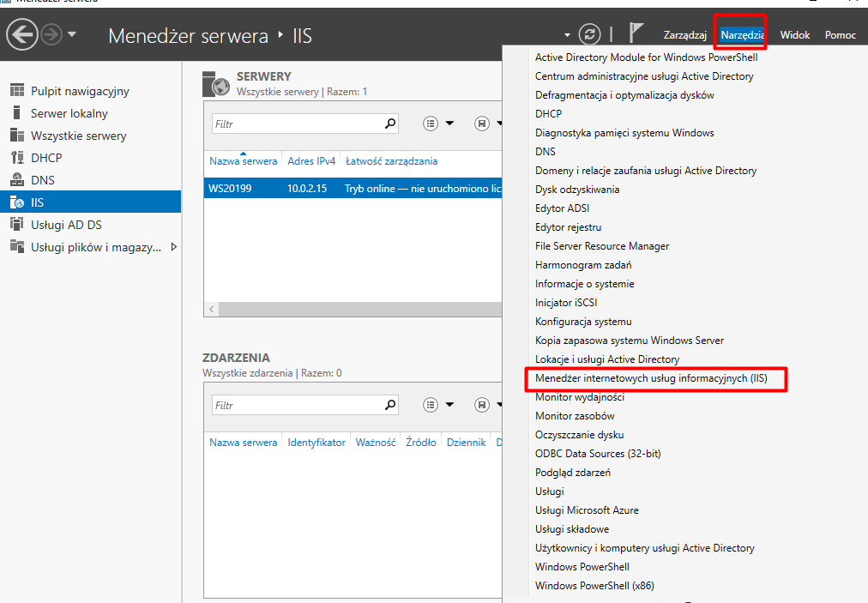Click the search magnifier in servers filter
Viewport: 868px width, 603px height.
pos(390,124)
